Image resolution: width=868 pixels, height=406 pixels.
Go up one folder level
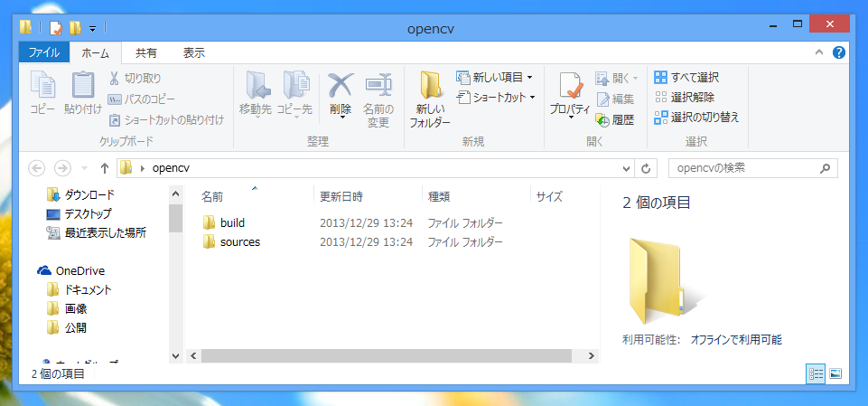click(104, 168)
